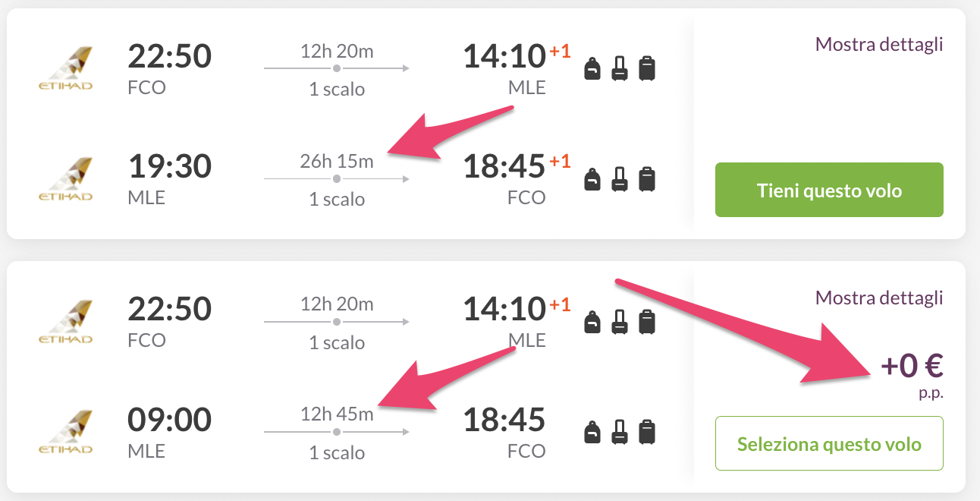Click the trolley icon in second card's top row
Image resolution: width=980 pixels, height=501 pixels.
(x=620, y=322)
